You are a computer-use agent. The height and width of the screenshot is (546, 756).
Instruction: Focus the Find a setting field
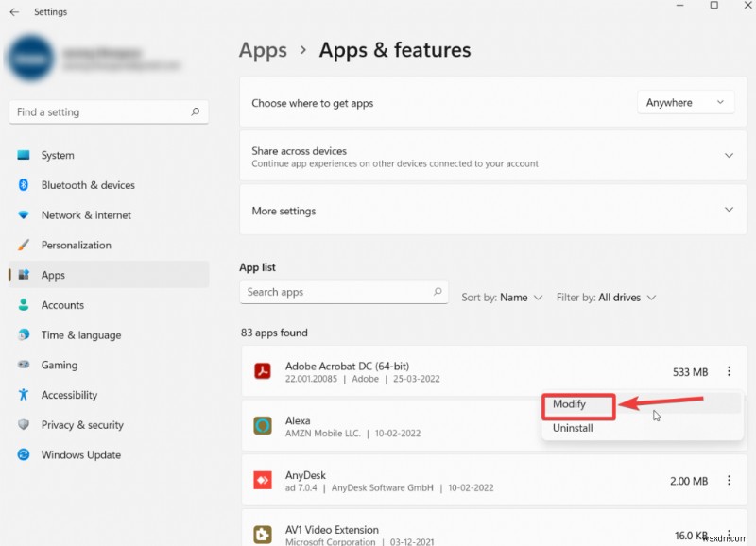109,111
